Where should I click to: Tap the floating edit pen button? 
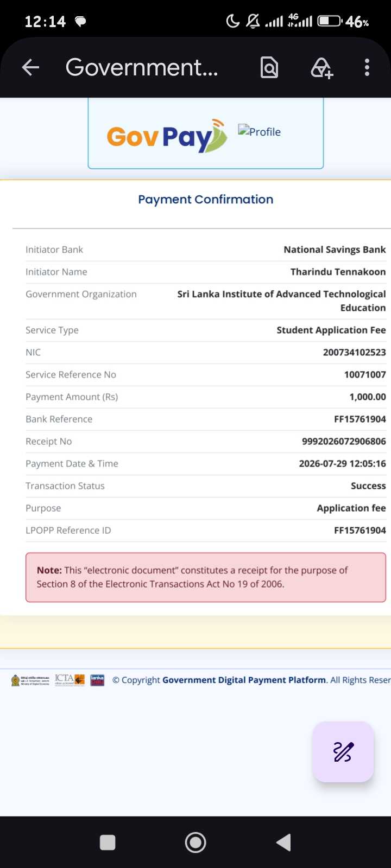343,752
